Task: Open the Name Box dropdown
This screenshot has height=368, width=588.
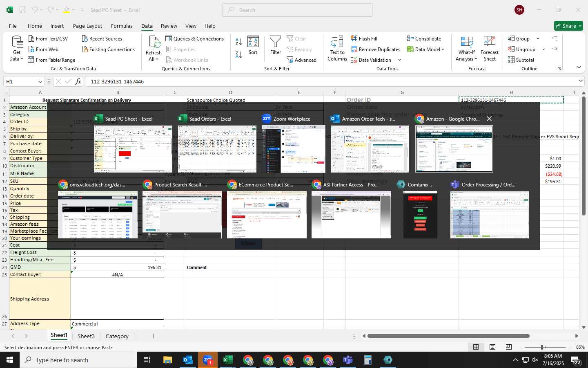Action: point(40,81)
